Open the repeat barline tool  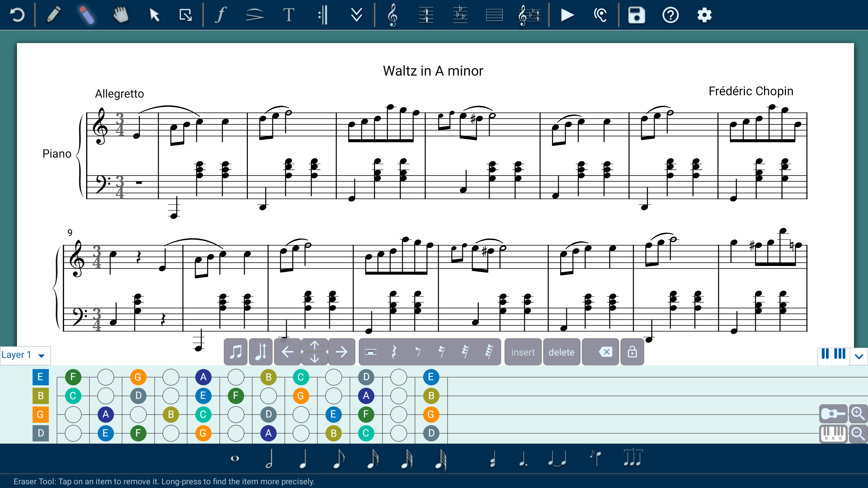point(323,15)
